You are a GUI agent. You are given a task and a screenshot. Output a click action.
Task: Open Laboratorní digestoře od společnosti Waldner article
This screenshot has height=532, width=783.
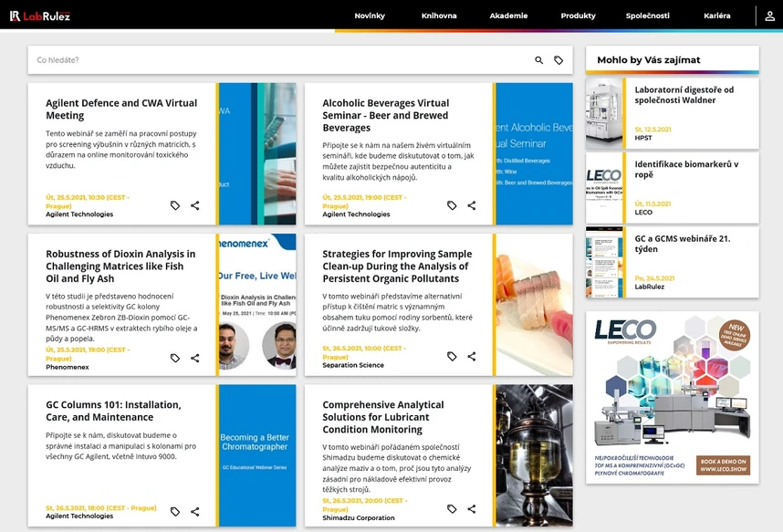[684, 95]
